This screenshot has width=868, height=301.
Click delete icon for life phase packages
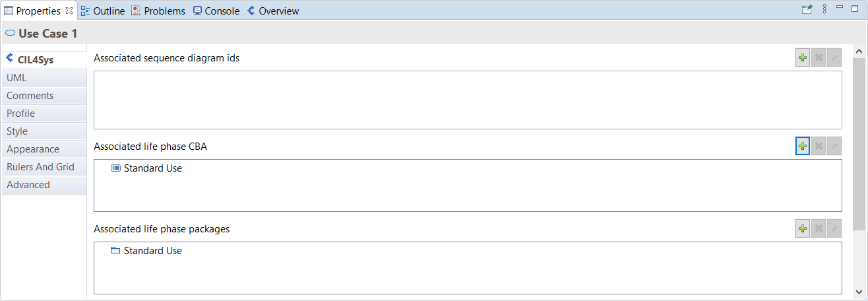tap(819, 228)
